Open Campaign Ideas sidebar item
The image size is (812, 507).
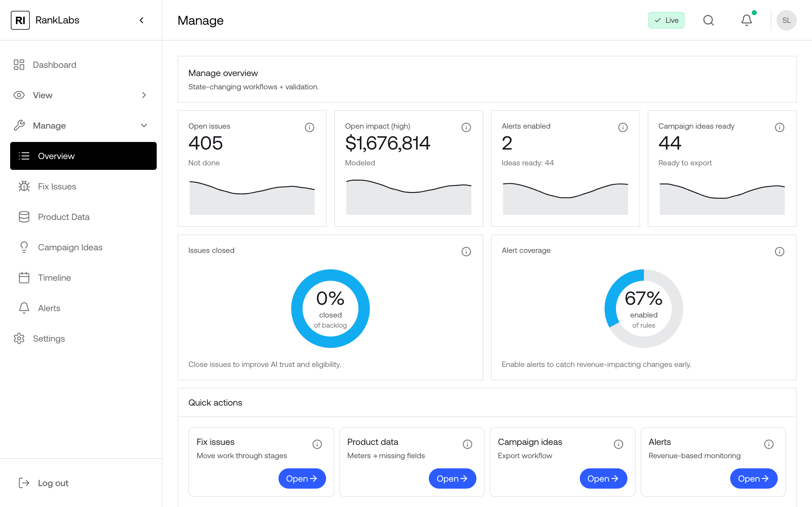tap(70, 247)
